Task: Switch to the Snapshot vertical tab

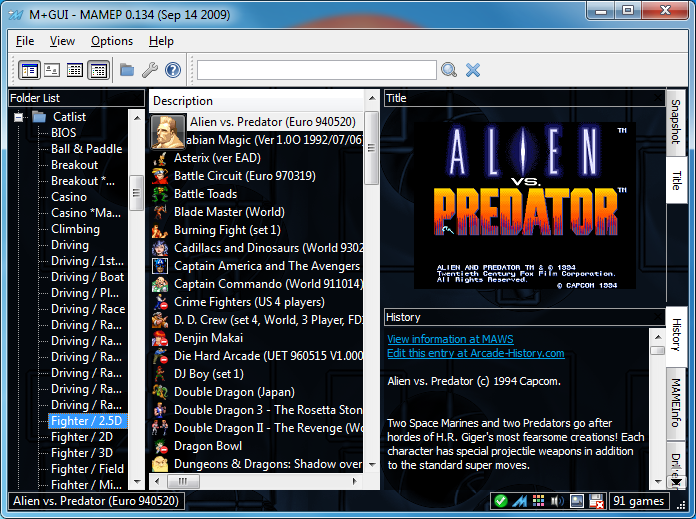Action: (676, 122)
